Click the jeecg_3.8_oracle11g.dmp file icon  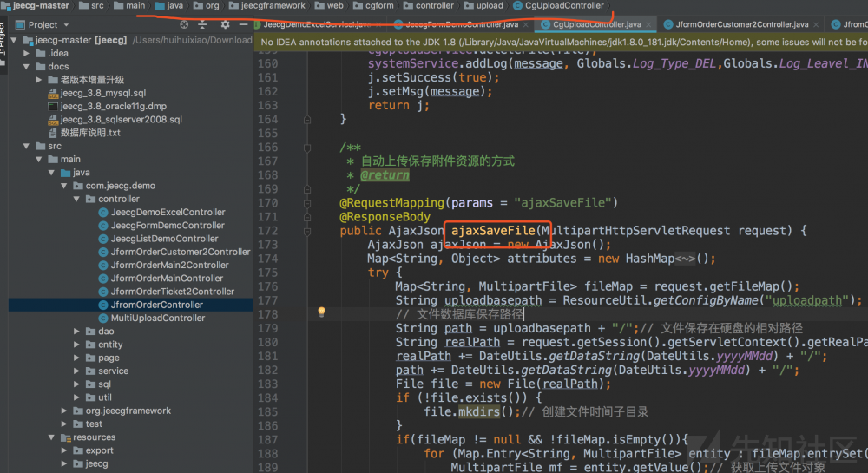(53, 106)
